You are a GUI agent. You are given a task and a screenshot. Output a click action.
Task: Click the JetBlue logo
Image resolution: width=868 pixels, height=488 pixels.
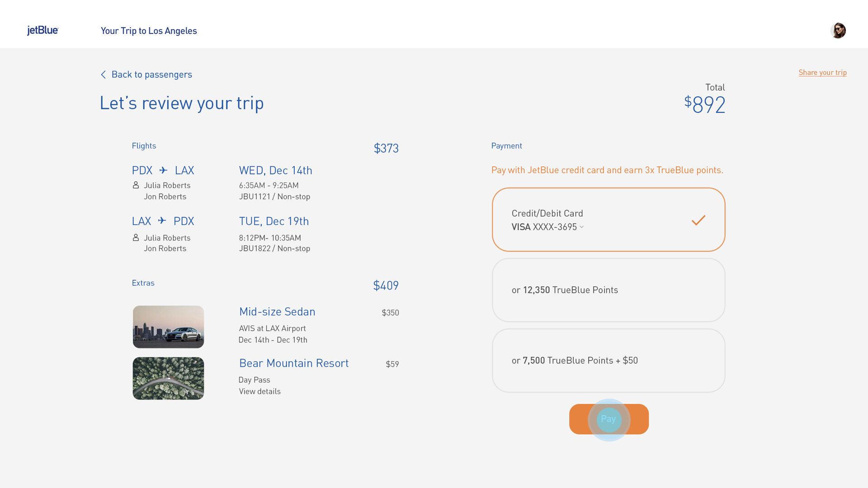click(x=42, y=30)
